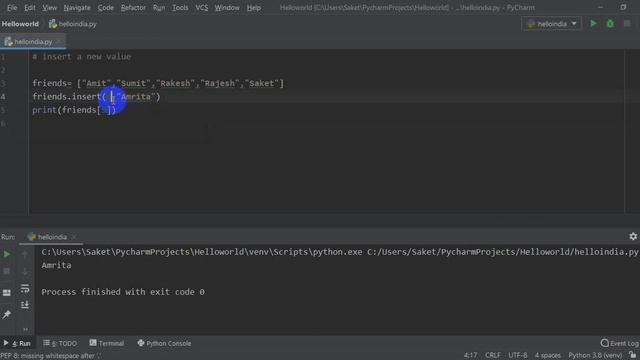Viewport: 640px width, 360px height.
Task: Click the PEP 8 warning message in status bar
Action: 50,356
